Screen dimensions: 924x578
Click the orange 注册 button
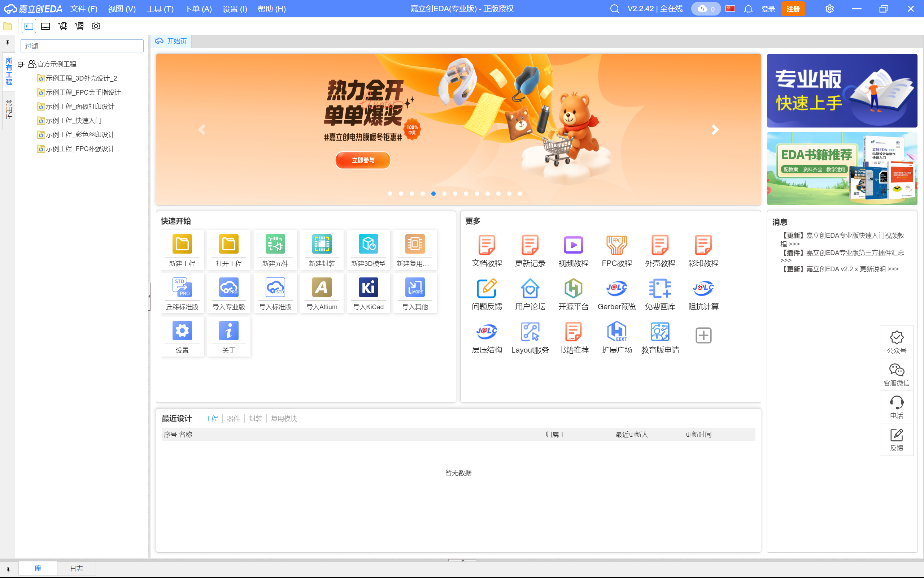(793, 9)
